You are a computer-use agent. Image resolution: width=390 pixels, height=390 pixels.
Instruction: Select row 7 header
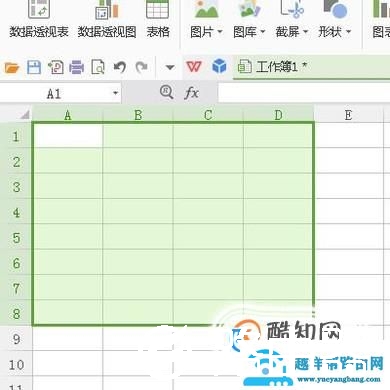[16, 288]
